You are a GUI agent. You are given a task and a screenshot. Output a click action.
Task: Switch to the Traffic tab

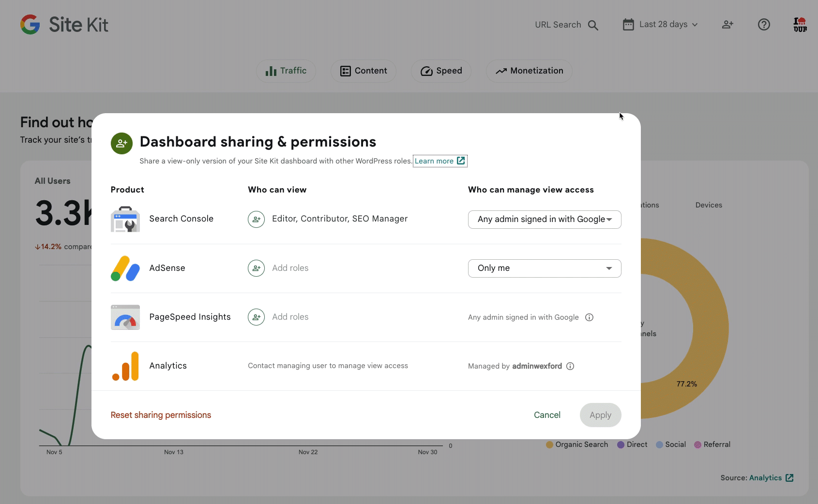pyautogui.click(x=286, y=71)
